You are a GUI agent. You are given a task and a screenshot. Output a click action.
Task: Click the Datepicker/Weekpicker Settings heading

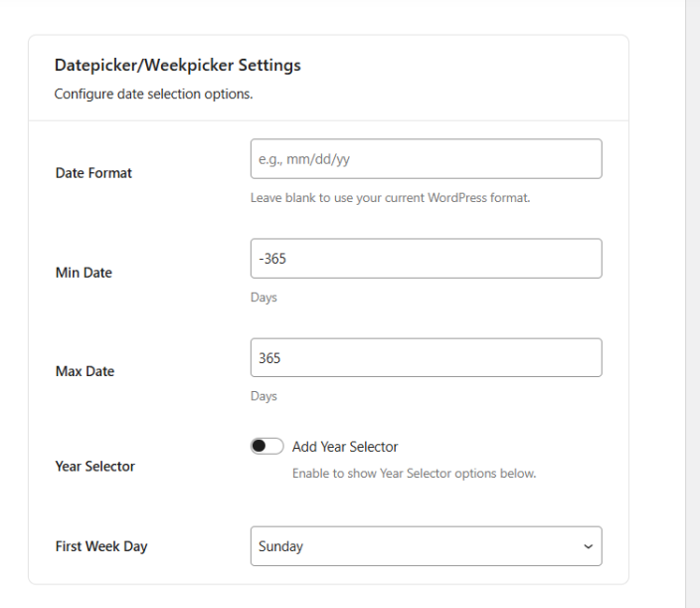(x=177, y=66)
